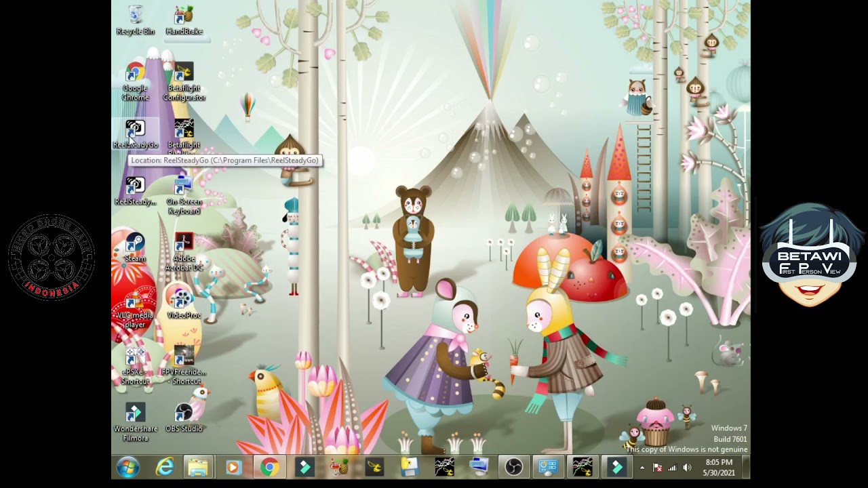868x488 pixels.
Task: Select the VLC media player desktop shortcut
Action: (135, 310)
